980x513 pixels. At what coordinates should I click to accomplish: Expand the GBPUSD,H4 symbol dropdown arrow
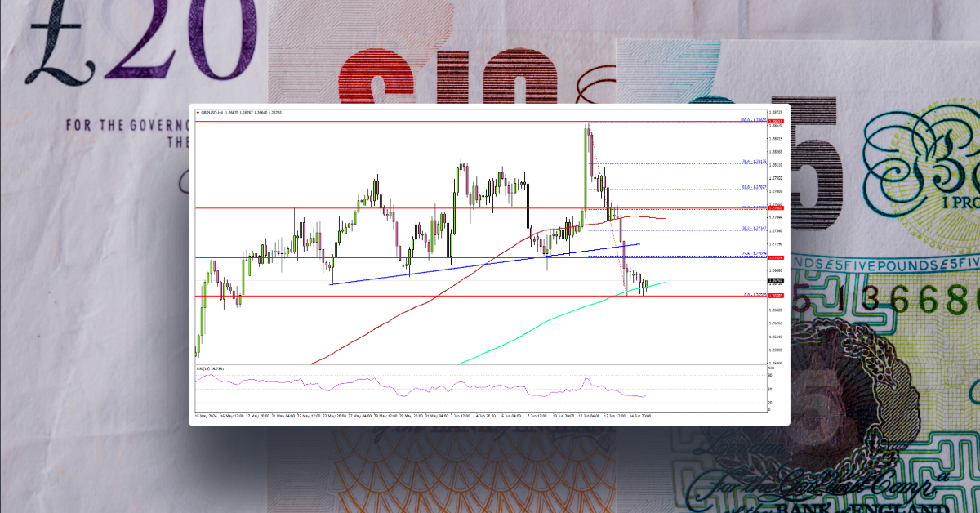pos(198,112)
